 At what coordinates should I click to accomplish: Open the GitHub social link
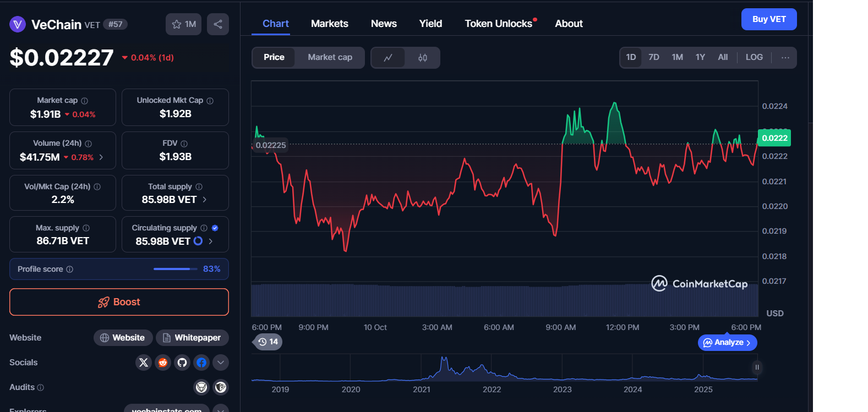[x=182, y=362]
